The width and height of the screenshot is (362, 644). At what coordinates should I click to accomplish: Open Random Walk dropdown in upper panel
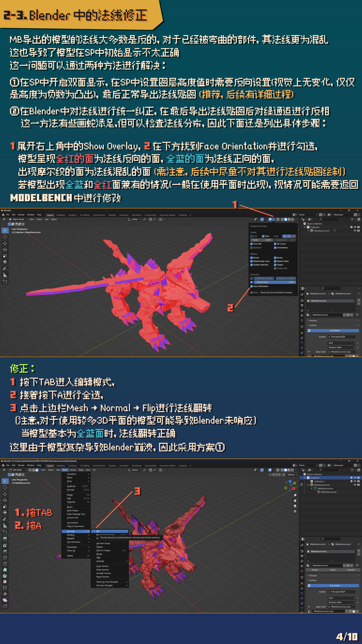[x=341, y=348]
